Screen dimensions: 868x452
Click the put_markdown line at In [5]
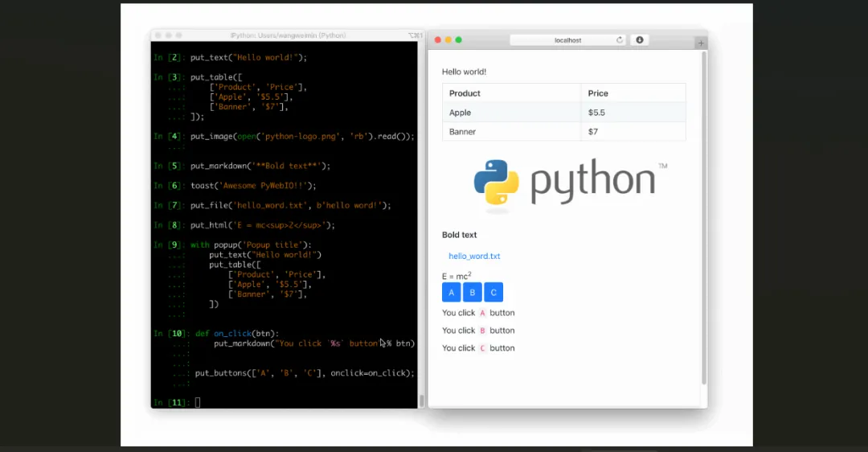point(260,166)
